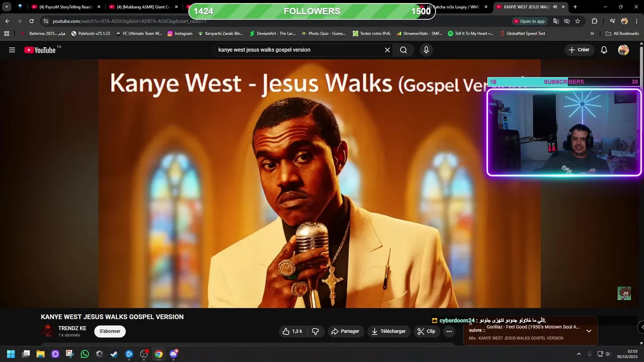This screenshot has height=362, width=644.
Task: Open the StreamerStats bookmark
Action: tap(419, 34)
